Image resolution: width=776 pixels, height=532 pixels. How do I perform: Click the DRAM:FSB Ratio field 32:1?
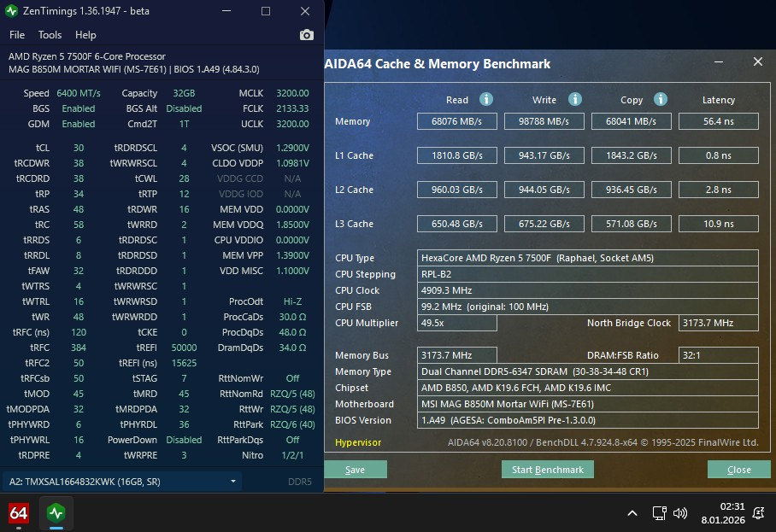(719, 355)
